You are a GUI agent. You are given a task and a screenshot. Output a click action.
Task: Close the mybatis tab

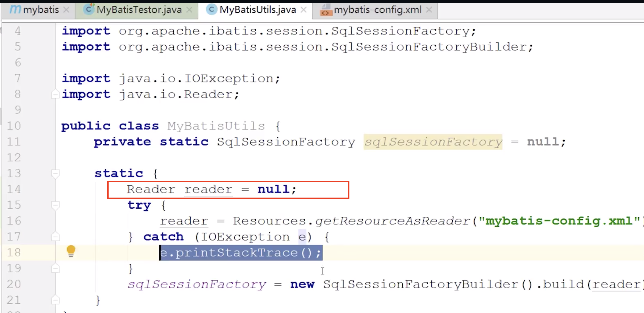pos(66,10)
